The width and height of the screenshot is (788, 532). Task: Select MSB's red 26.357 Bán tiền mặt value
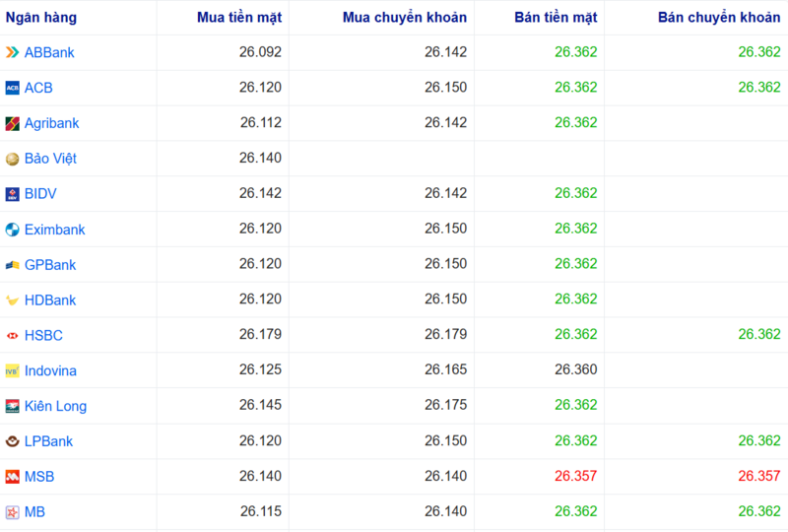(575, 477)
